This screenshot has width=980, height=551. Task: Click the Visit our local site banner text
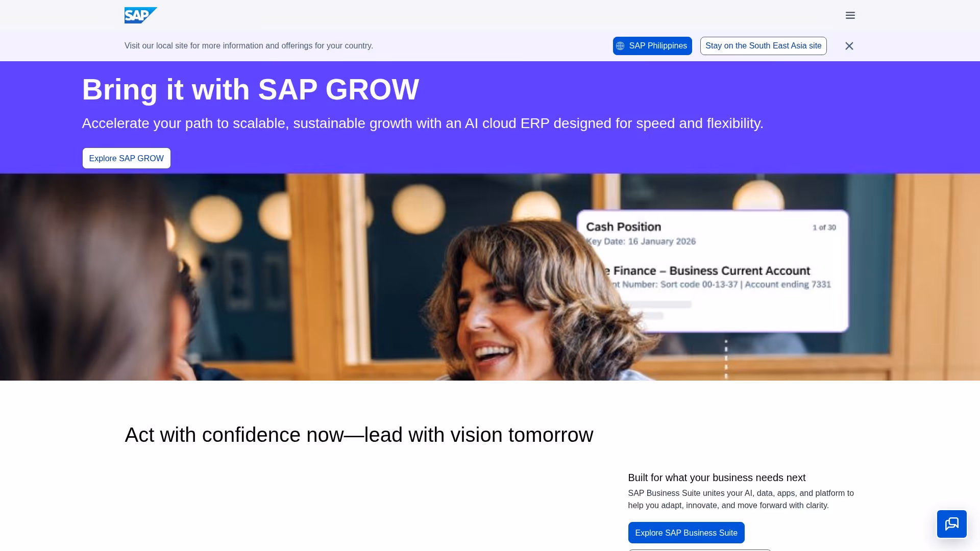[x=248, y=45]
